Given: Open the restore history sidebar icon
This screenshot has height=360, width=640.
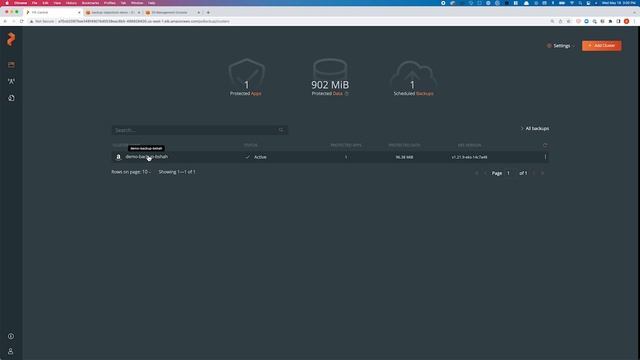Looking at the screenshot, I should click(x=11, y=98).
